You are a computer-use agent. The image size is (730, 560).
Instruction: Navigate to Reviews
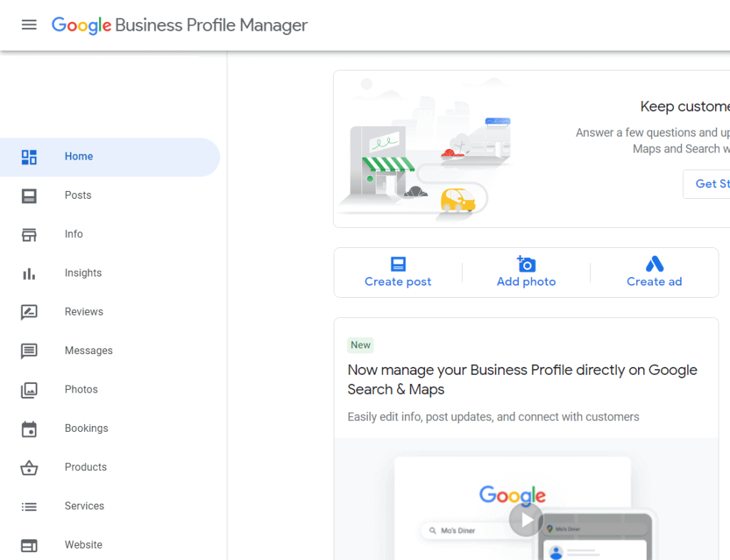110,311
